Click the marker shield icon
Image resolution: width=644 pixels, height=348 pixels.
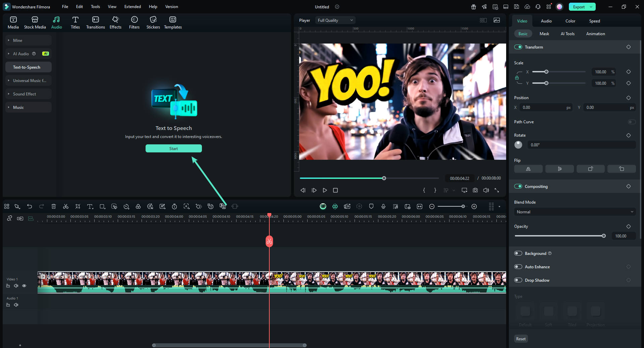tap(371, 206)
